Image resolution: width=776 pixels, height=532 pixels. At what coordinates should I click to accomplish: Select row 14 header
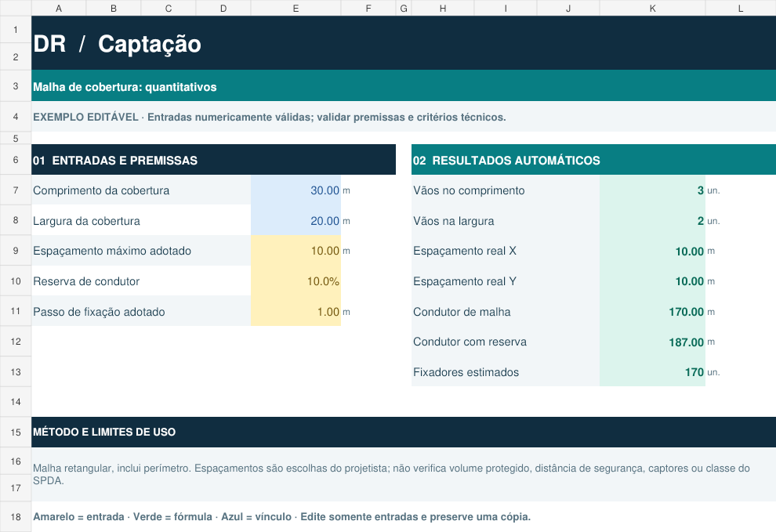pyautogui.click(x=16, y=402)
